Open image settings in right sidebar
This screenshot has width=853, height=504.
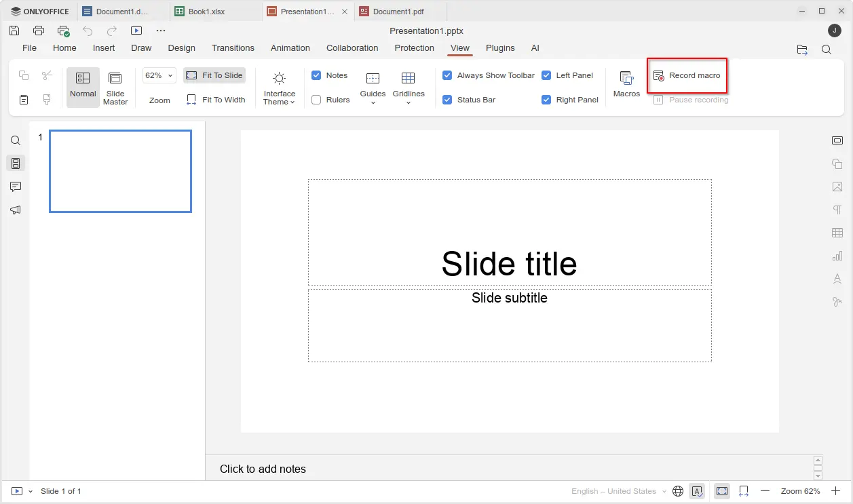coord(837,187)
